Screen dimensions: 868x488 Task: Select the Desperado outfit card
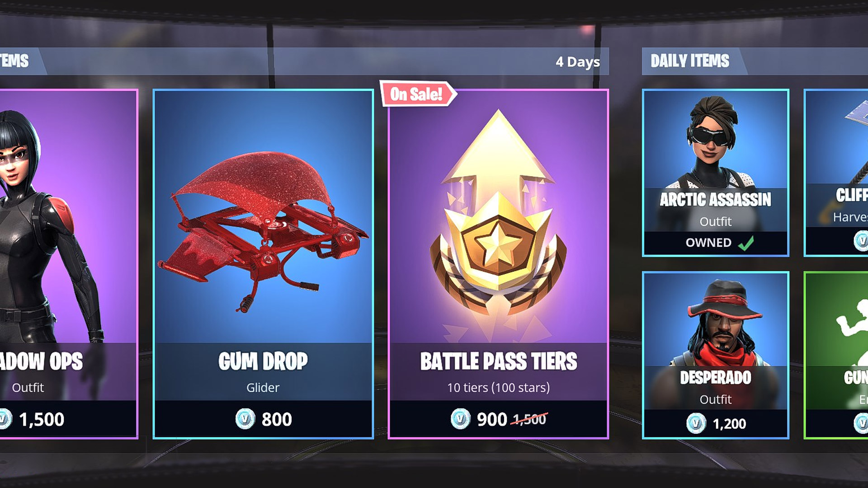pos(716,355)
